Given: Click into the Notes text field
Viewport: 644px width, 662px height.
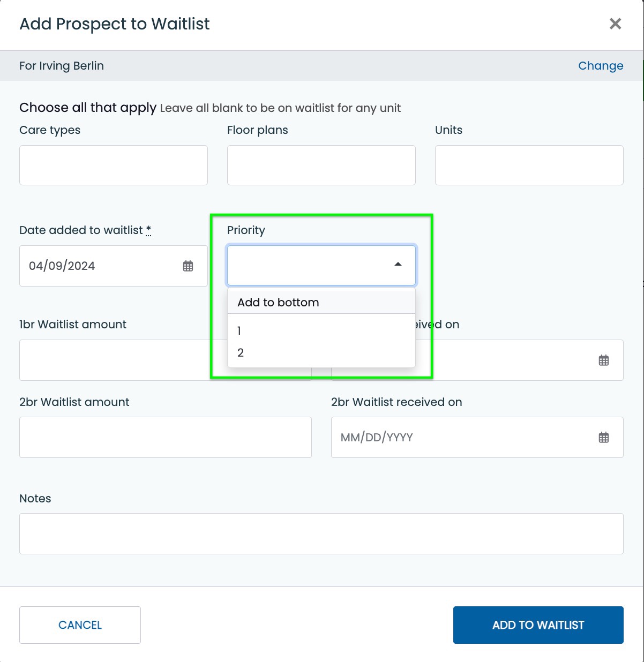Looking at the screenshot, I should pos(321,534).
